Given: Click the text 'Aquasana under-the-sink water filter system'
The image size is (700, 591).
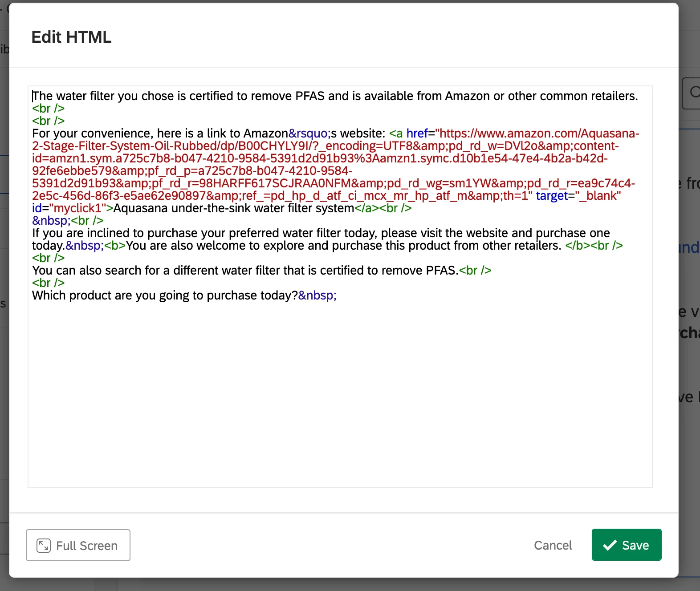Looking at the screenshot, I should click(234, 208).
